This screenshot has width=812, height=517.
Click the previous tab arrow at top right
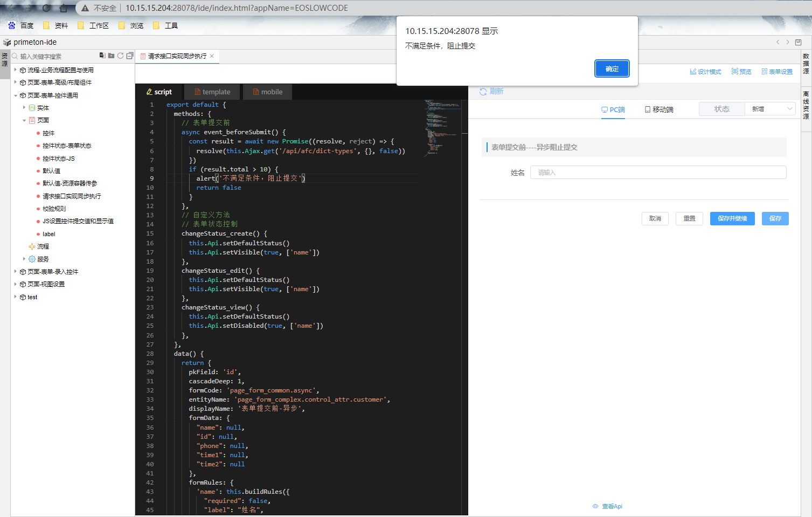tap(778, 42)
